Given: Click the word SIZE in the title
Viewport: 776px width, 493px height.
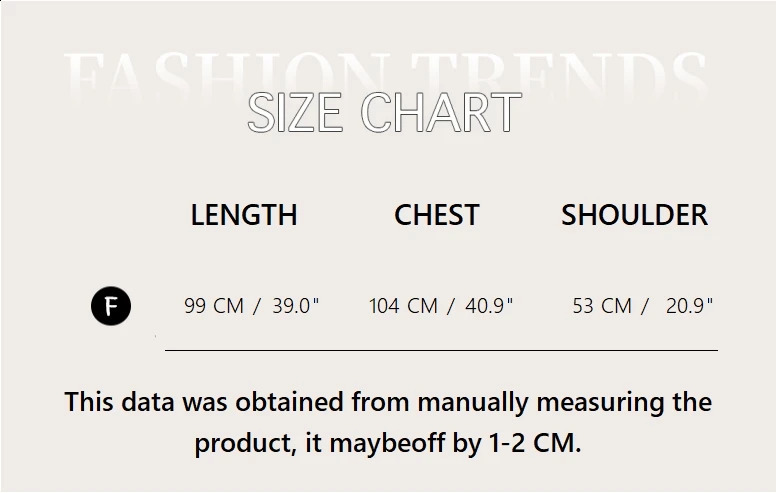Looking at the screenshot, I should click(x=296, y=113).
